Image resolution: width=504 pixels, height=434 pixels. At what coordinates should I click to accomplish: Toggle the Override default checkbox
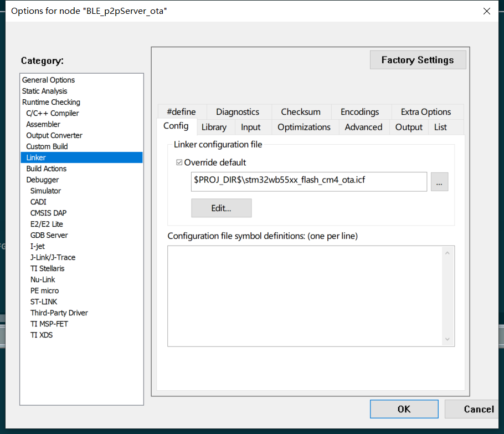(179, 162)
